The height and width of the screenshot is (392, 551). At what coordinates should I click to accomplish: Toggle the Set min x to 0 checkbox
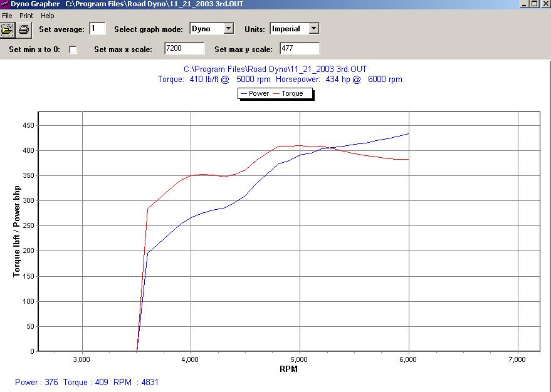pos(73,49)
